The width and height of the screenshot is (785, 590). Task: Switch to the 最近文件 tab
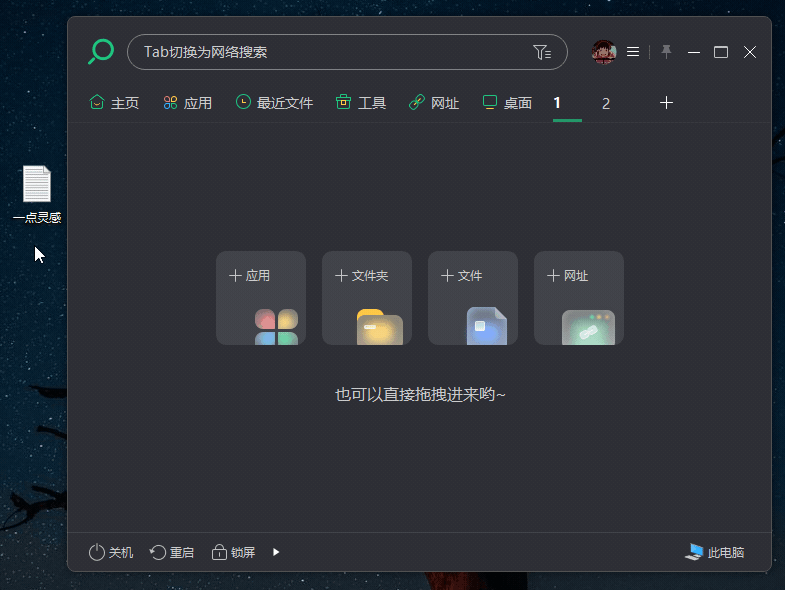[274, 103]
